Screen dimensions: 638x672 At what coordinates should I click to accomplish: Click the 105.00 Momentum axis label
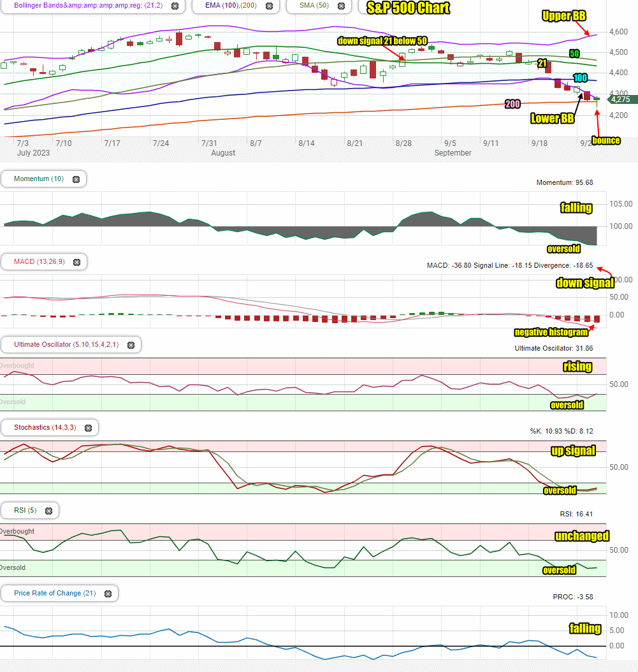coord(621,204)
